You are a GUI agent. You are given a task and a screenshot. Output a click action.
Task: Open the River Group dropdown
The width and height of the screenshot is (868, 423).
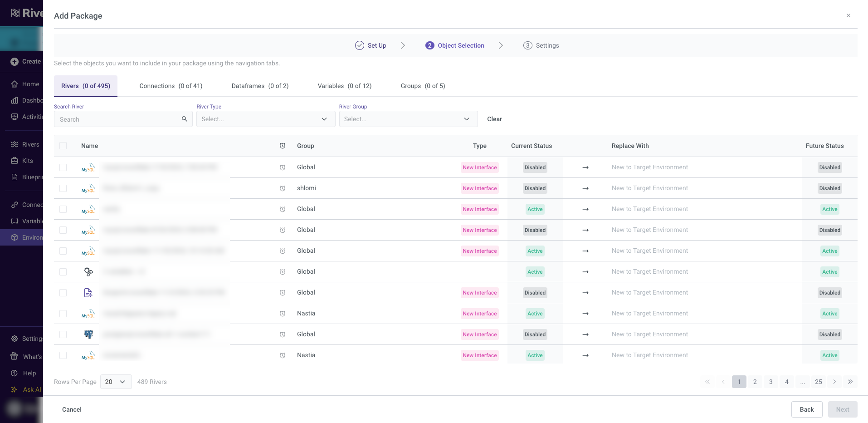(x=408, y=119)
